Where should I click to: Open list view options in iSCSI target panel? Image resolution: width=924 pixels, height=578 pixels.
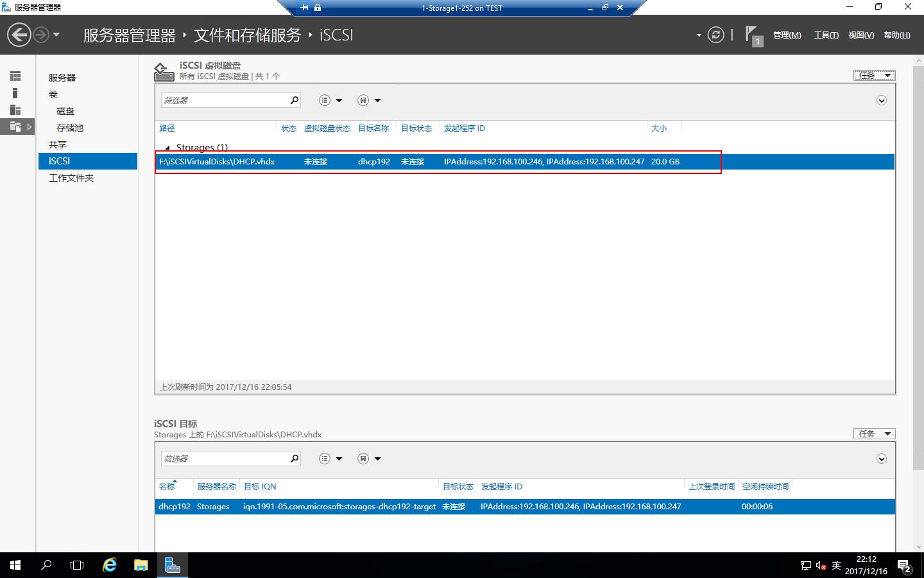pyautogui.click(x=330, y=459)
